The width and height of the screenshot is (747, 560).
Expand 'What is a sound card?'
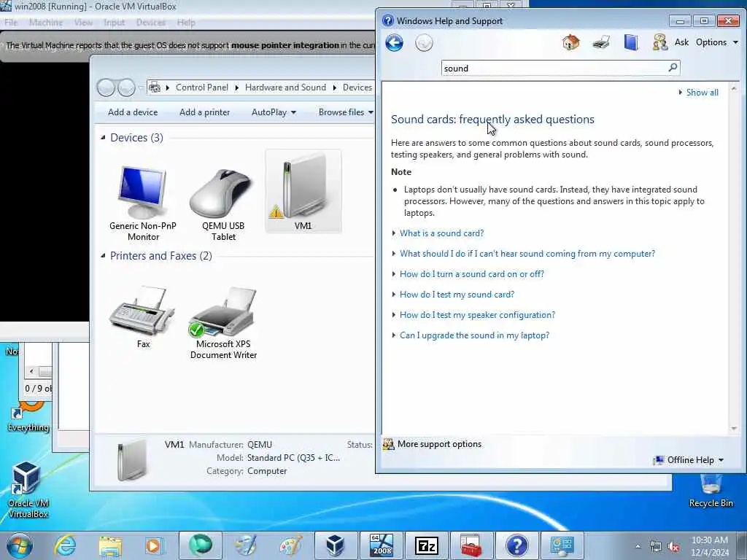pos(441,233)
